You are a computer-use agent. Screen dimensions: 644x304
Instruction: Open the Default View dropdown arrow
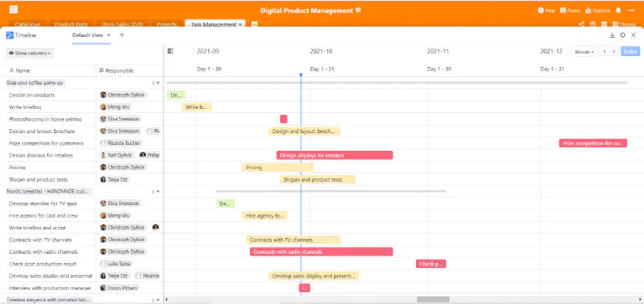coord(109,35)
